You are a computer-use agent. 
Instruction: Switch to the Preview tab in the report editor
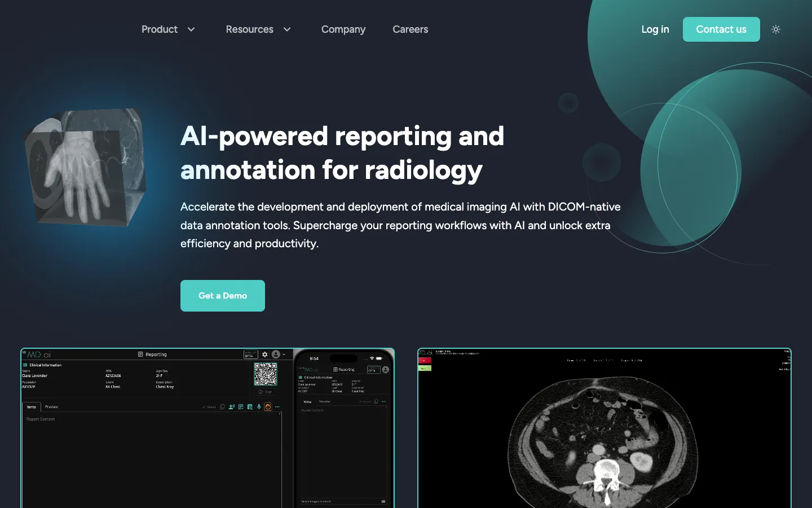tap(51, 407)
